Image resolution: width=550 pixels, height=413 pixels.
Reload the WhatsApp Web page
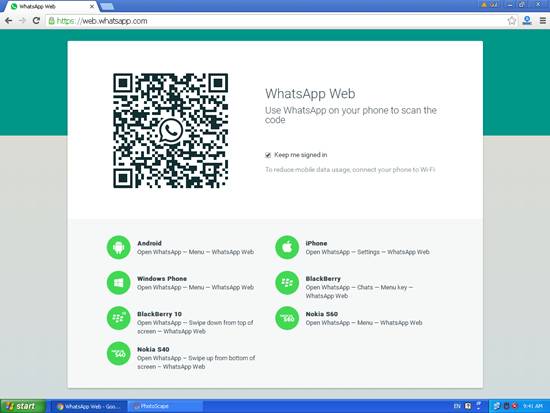(x=36, y=21)
